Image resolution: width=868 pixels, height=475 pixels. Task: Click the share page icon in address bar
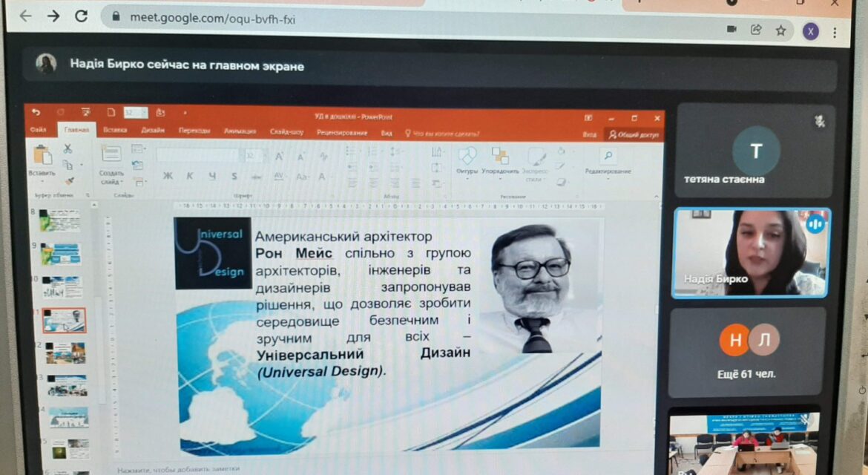click(756, 30)
